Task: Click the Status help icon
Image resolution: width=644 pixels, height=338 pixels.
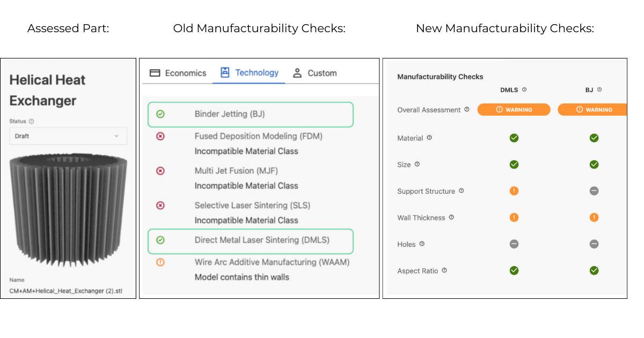Action: pyautogui.click(x=32, y=121)
